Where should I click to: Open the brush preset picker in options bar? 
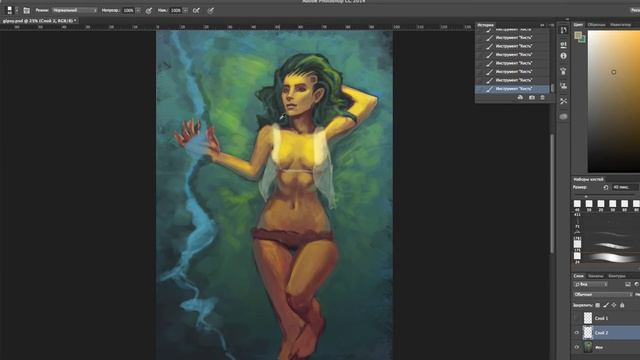point(9,10)
